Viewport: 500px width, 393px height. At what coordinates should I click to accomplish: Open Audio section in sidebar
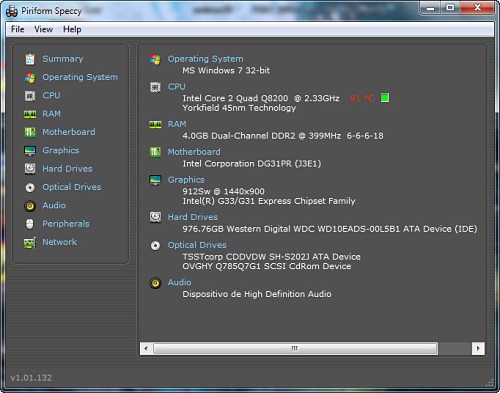[x=54, y=205]
